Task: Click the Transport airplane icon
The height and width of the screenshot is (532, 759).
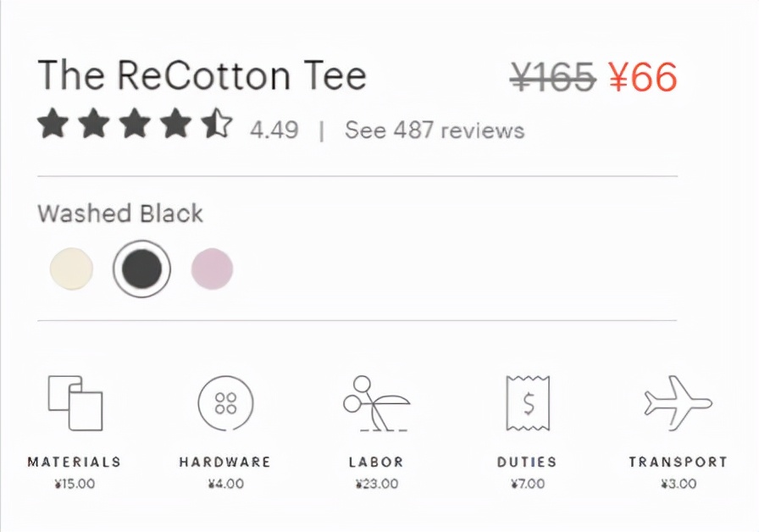Action: pos(678,403)
